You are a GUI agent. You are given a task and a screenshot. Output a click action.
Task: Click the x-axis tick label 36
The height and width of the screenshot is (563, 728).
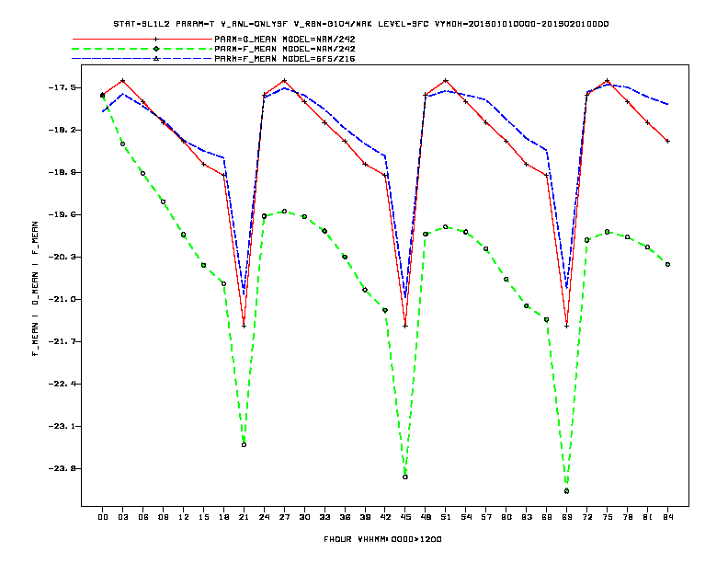(345, 517)
